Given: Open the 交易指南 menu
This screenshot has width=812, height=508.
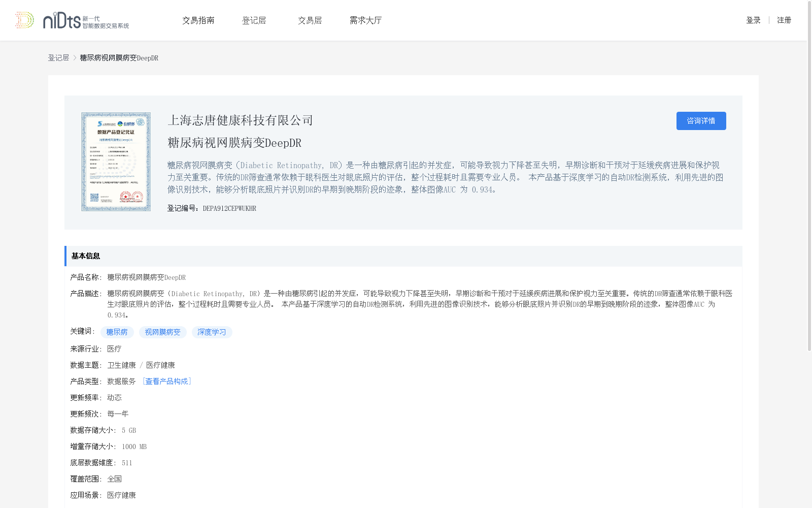Looking at the screenshot, I should 198,20.
